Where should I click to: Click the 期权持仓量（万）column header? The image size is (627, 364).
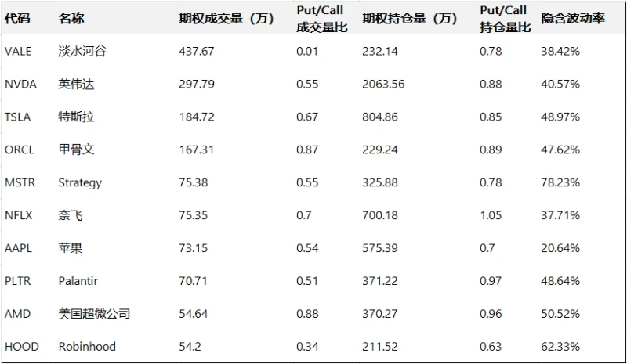tap(410, 19)
